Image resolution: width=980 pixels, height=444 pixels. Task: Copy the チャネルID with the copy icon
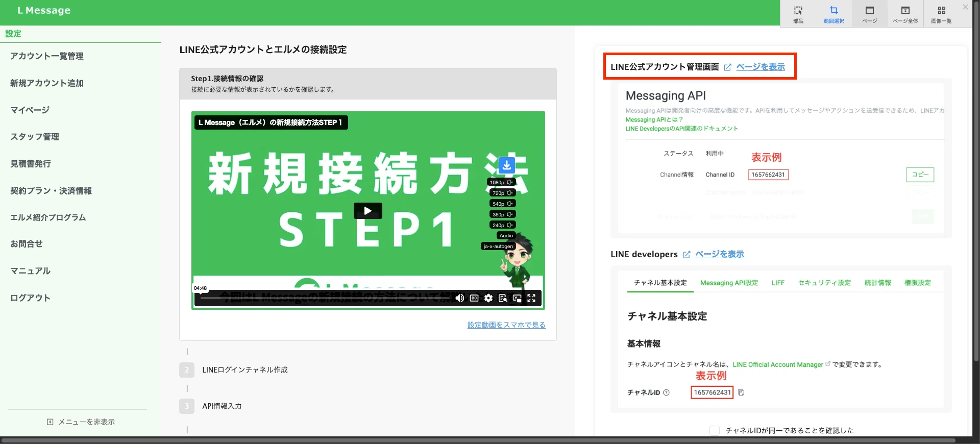click(x=741, y=392)
